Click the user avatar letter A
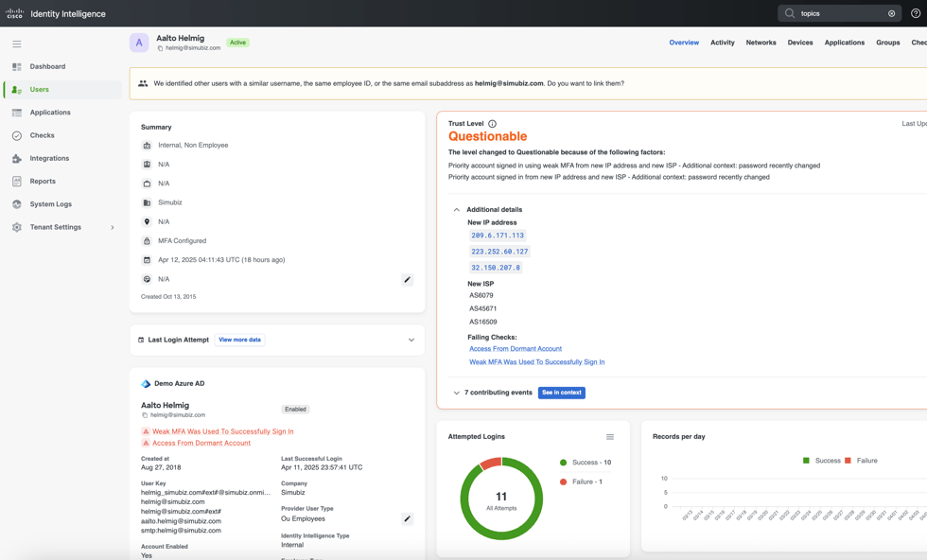Image resolution: width=927 pixels, height=560 pixels. (x=139, y=43)
